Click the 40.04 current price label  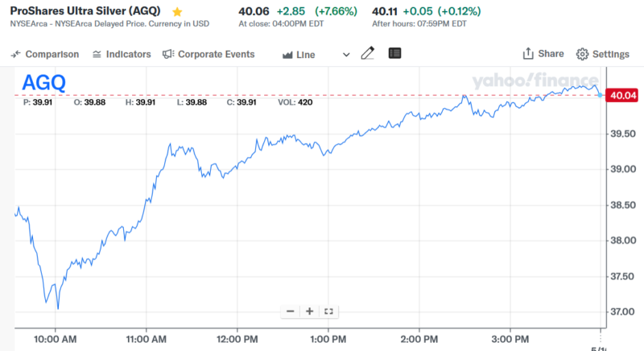[625, 95]
